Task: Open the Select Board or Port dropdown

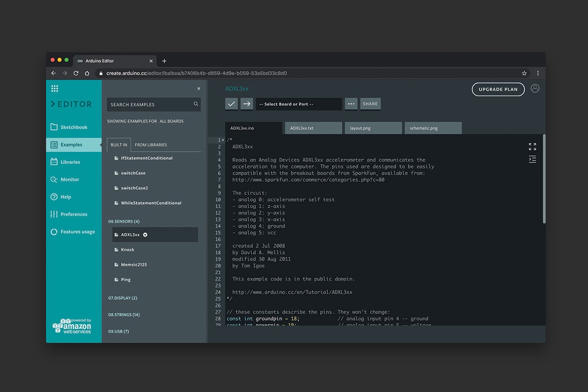Action: [298, 104]
